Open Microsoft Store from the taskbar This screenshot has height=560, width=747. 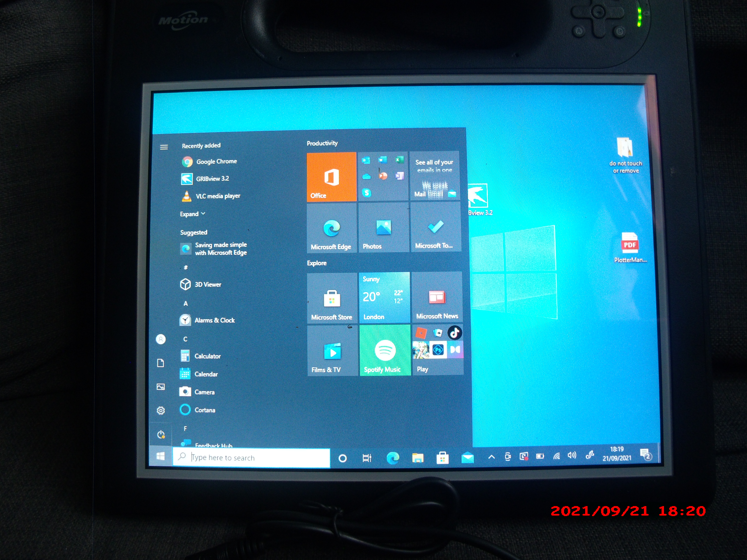[442, 458]
